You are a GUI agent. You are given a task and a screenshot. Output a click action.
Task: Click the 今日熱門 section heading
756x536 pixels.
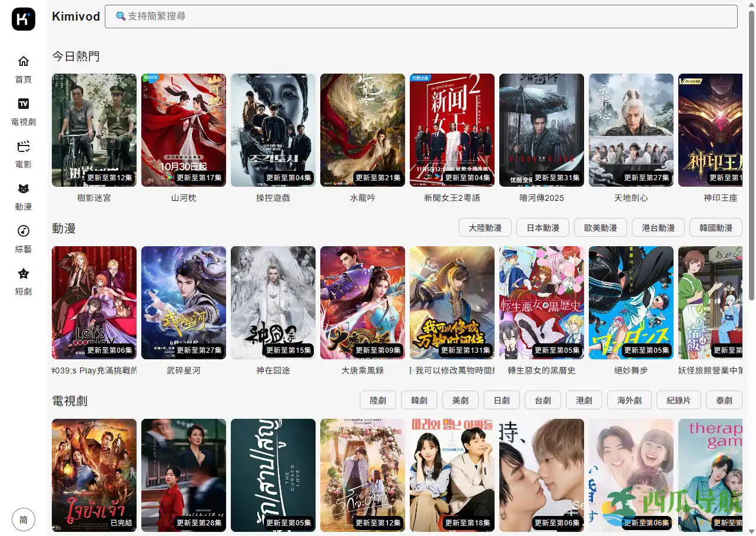pyautogui.click(x=76, y=56)
